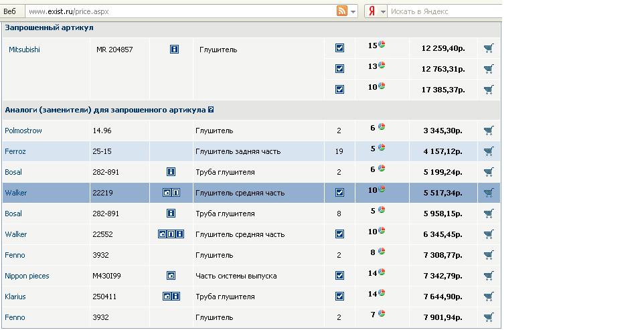Open RSS feed dropdown arrow
Viewport: 644px width, 330px height.
pyautogui.click(x=355, y=11)
